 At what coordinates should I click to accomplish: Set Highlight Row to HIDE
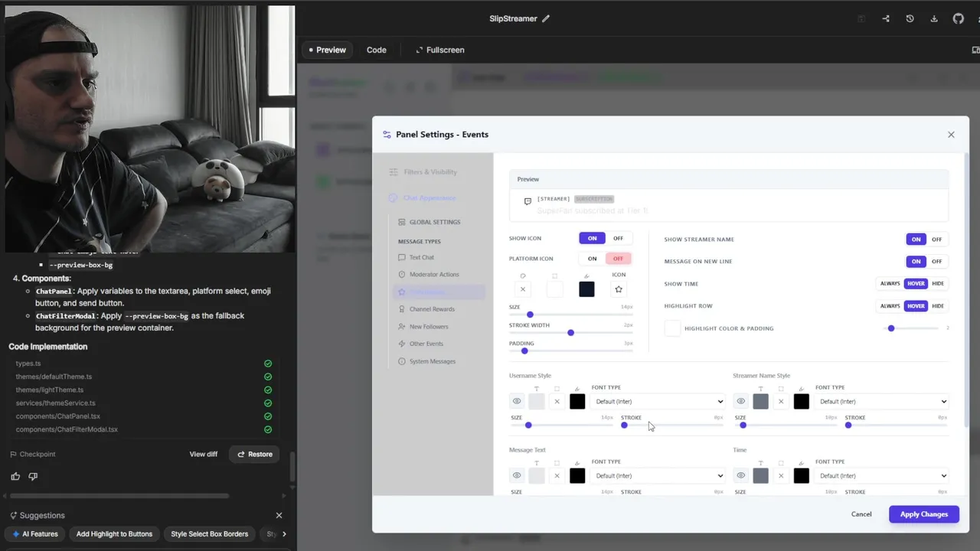[x=938, y=306]
